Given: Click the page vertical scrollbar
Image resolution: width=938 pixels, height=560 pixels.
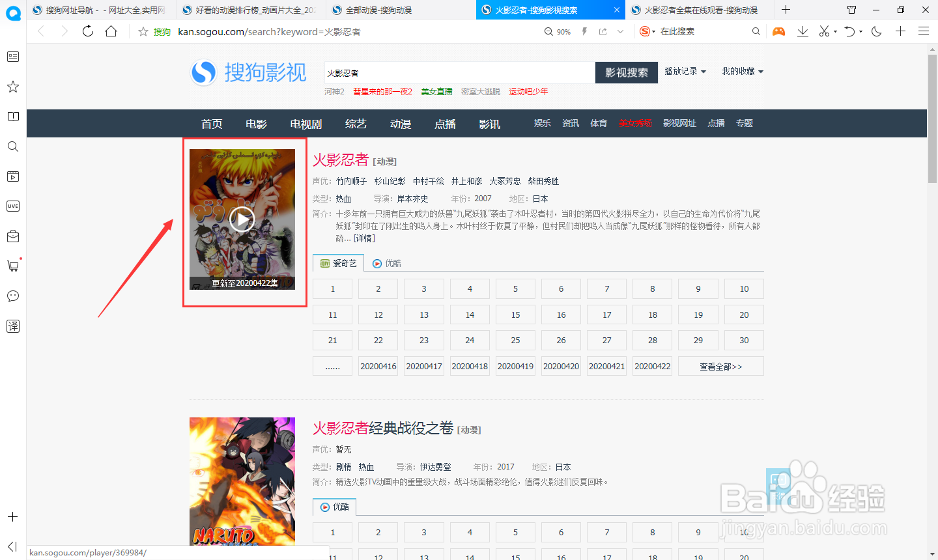Looking at the screenshot, I should 932,117.
